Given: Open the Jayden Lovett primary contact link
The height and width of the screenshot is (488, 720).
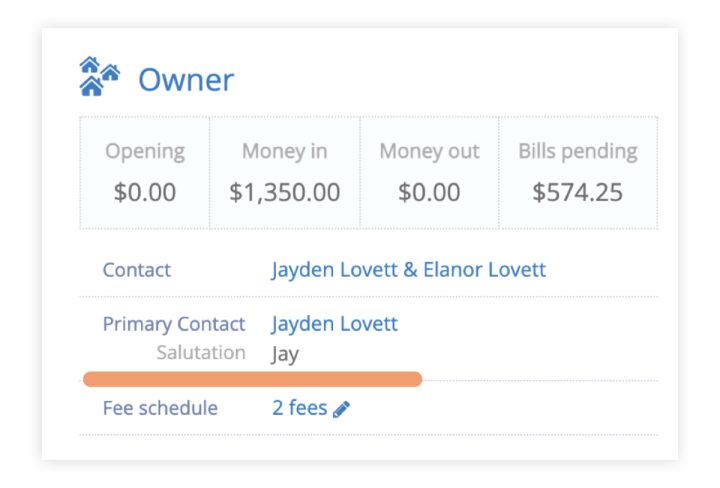Looking at the screenshot, I should pyautogui.click(x=334, y=324).
